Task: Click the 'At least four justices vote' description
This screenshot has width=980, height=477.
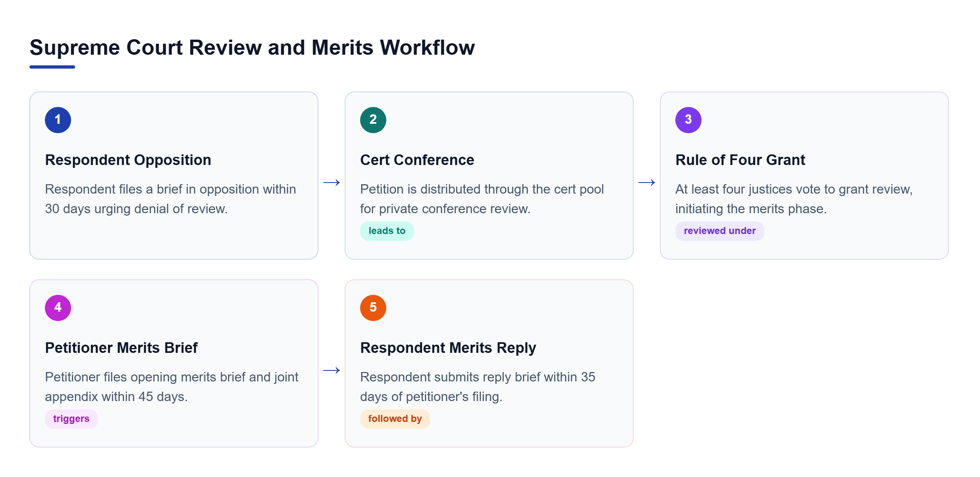Action: [794, 199]
